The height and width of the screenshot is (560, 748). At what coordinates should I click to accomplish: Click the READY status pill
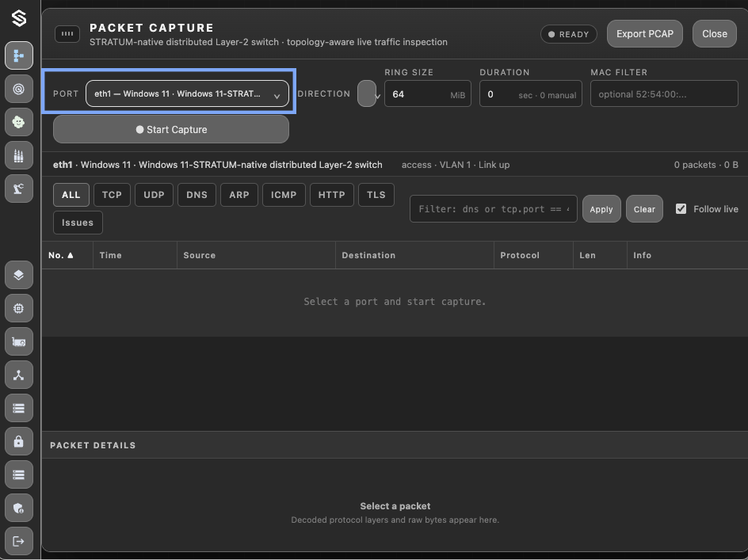click(569, 34)
